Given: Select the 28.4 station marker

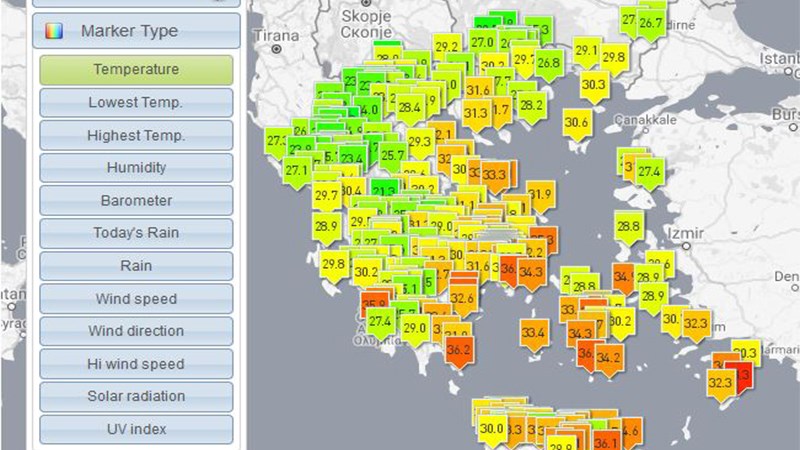Looking at the screenshot, I should [x=410, y=110].
